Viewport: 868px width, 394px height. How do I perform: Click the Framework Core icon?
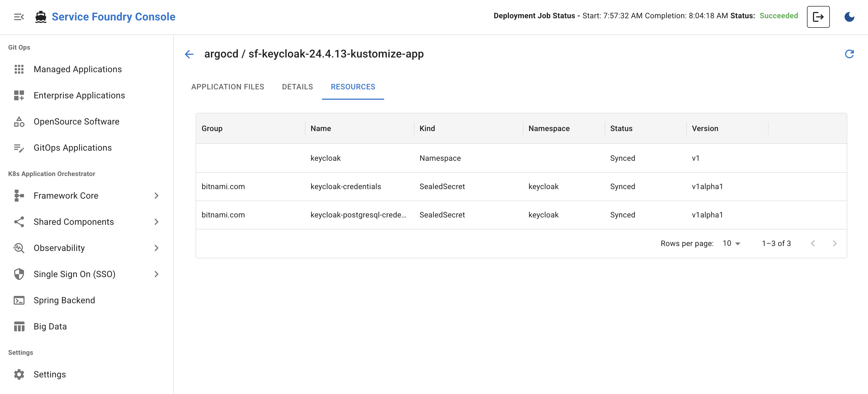(19, 196)
